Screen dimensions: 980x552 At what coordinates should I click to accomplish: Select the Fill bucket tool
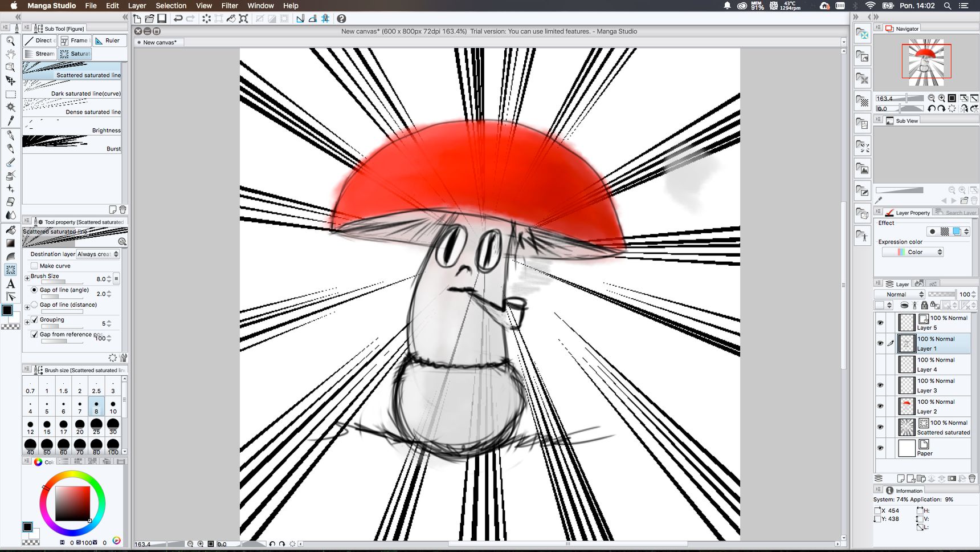(x=10, y=230)
